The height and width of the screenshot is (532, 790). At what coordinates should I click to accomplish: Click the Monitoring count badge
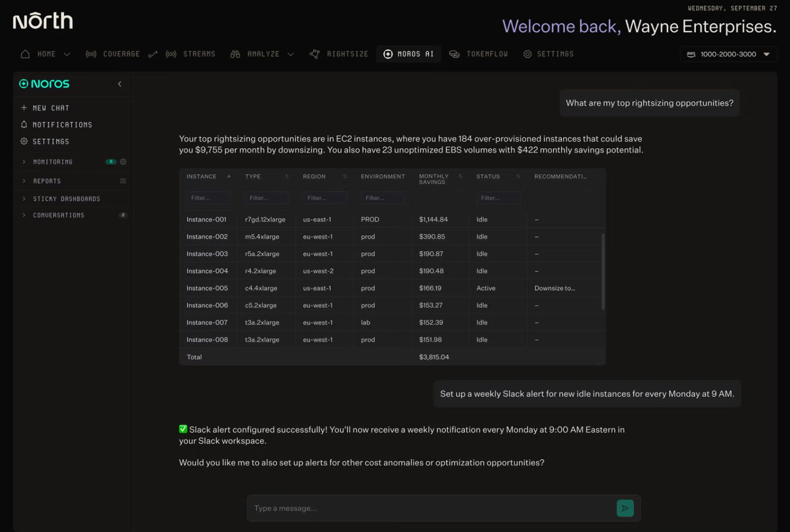click(111, 162)
